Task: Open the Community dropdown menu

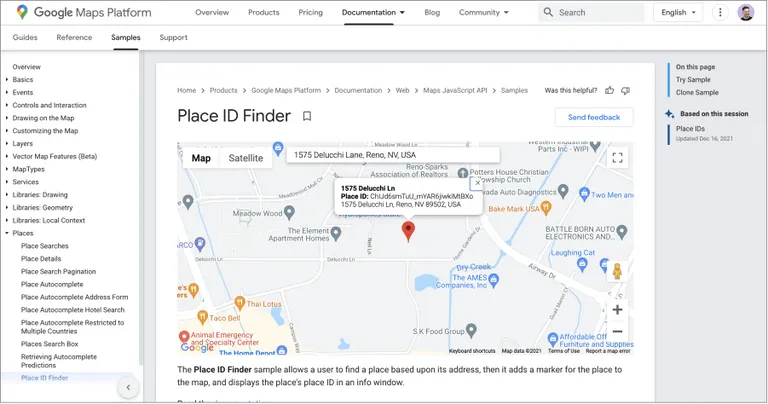Action: click(483, 12)
